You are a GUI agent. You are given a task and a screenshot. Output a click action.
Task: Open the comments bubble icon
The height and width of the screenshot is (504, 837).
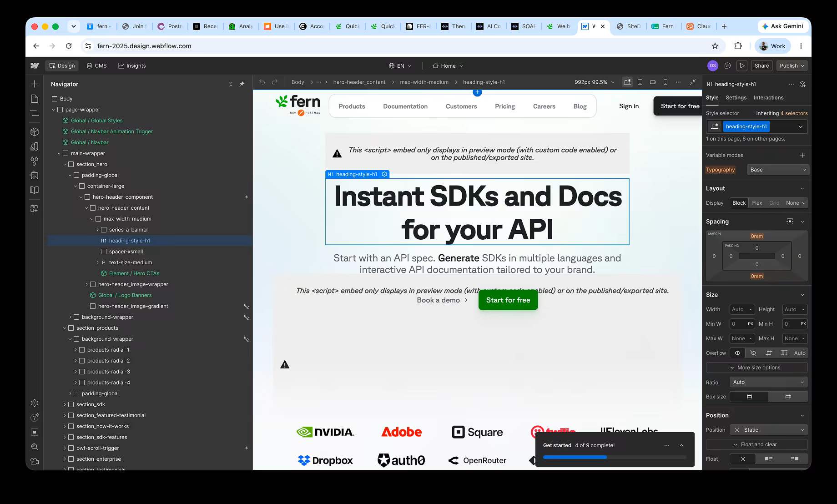pos(727,66)
